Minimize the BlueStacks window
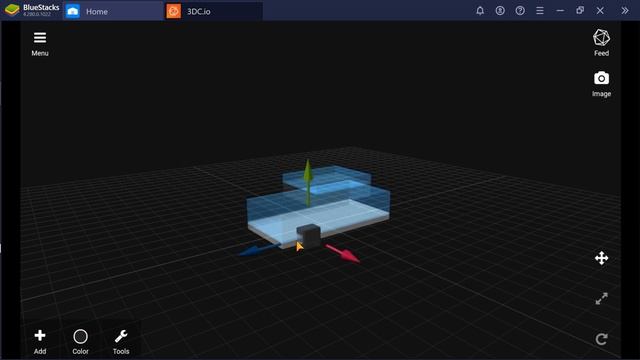Viewport: 640px width, 360px height. point(560,11)
